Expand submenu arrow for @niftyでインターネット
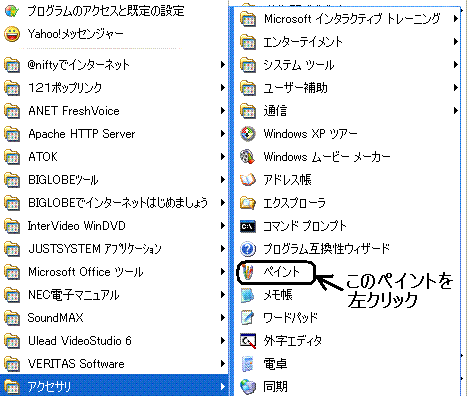The image size is (467, 396). coord(223,65)
